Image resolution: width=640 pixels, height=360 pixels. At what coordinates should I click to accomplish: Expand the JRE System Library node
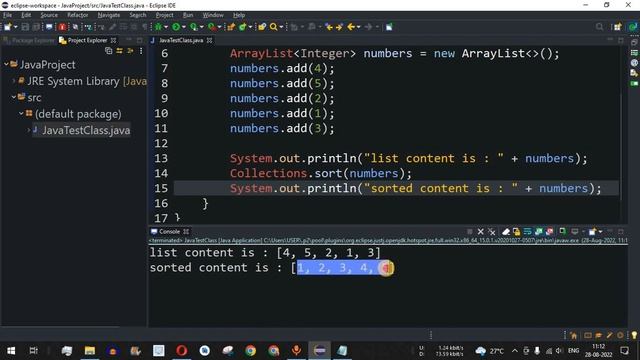[x=14, y=81]
